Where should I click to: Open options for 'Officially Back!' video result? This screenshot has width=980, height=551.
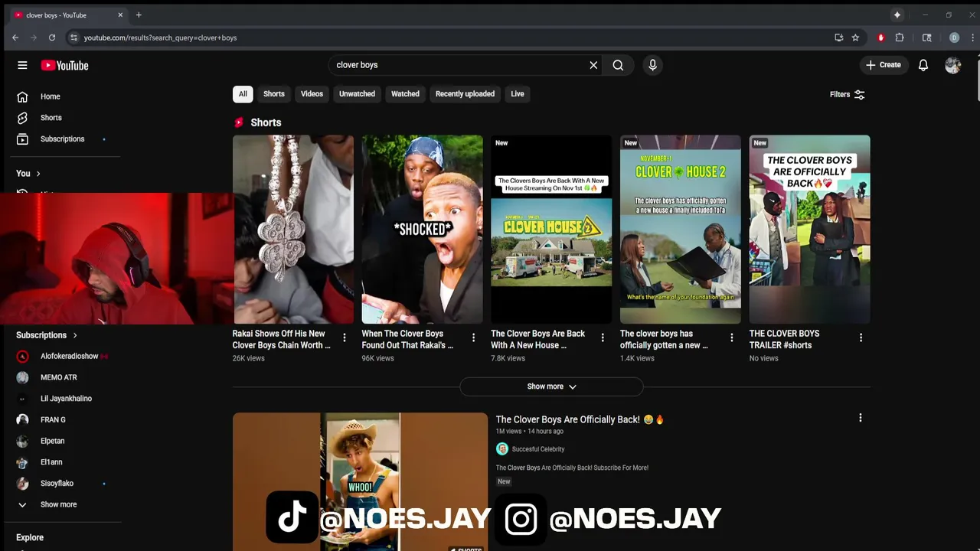pyautogui.click(x=861, y=418)
